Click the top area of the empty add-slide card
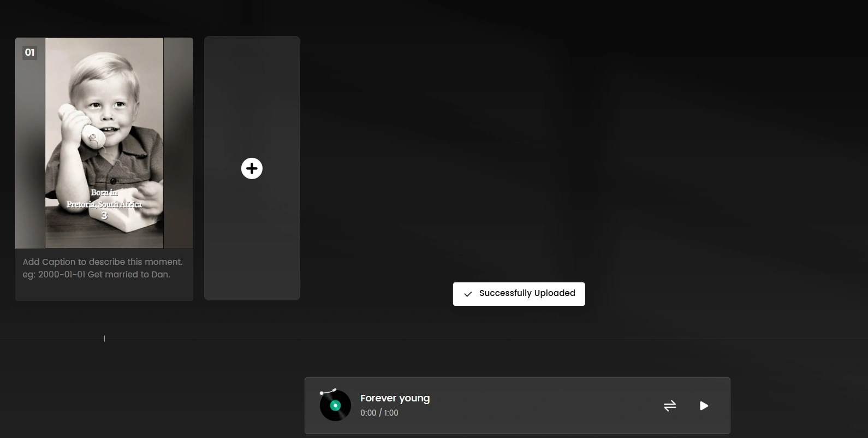 (252, 71)
